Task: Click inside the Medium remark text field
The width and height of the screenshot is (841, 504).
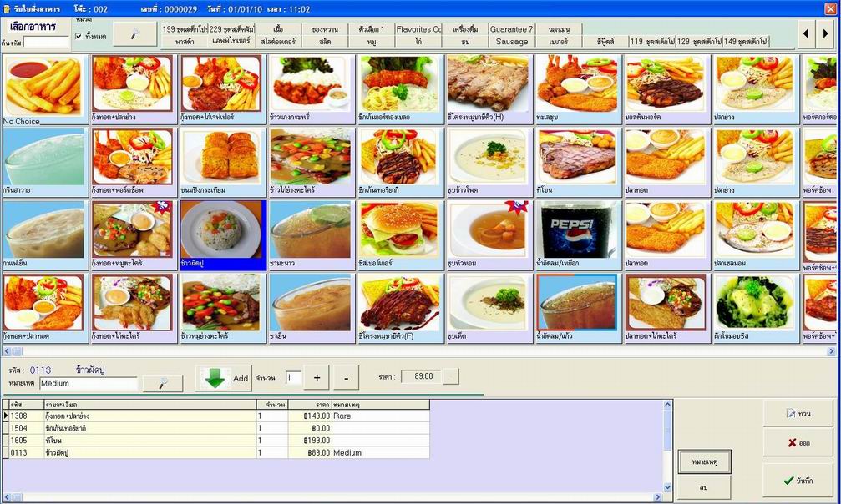Action: click(x=89, y=383)
